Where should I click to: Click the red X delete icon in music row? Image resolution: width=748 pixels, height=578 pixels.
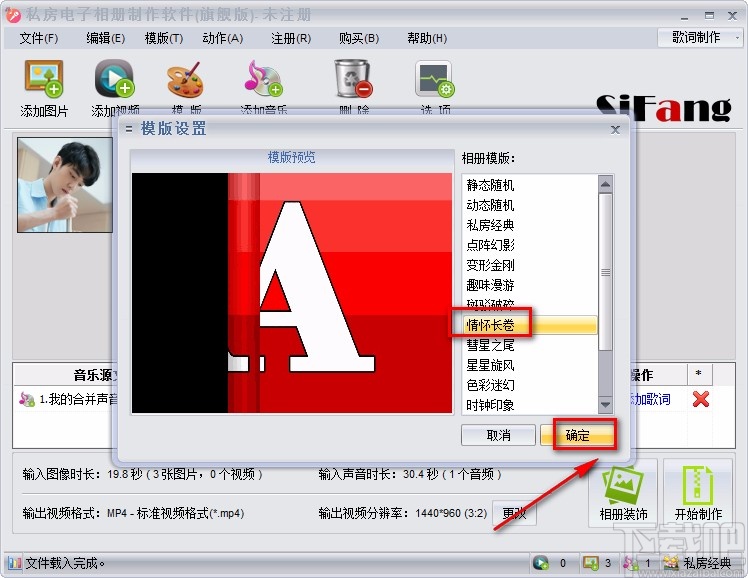tap(700, 399)
